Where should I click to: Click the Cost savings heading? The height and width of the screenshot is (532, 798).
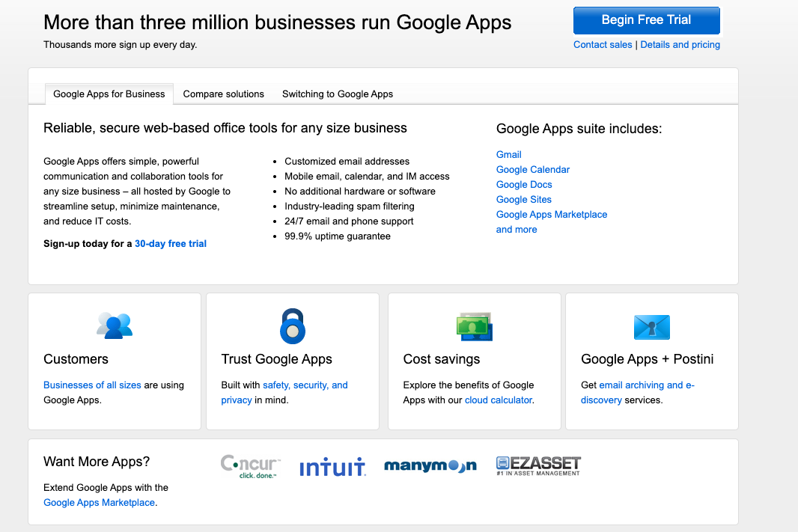point(441,359)
